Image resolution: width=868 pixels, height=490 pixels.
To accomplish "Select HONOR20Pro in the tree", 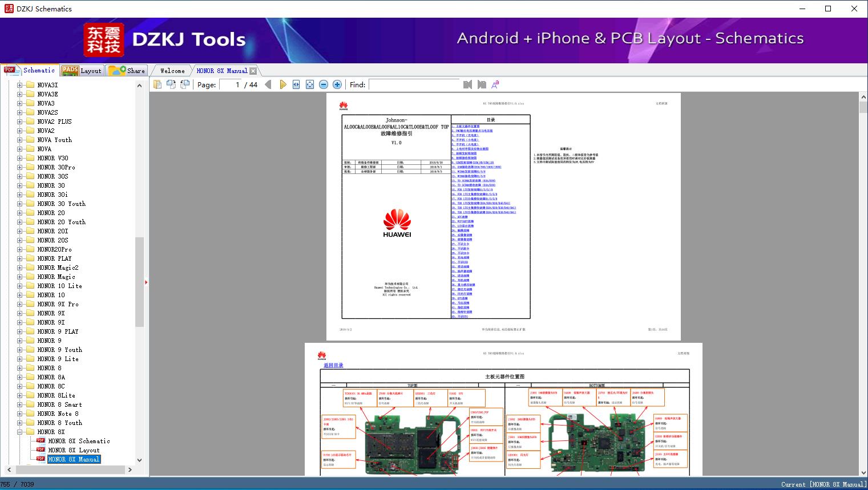I will (x=54, y=249).
